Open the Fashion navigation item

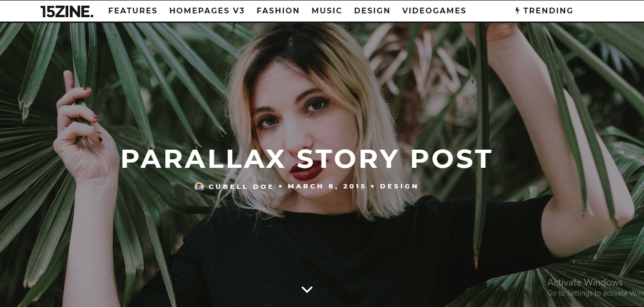pyautogui.click(x=278, y=11)
